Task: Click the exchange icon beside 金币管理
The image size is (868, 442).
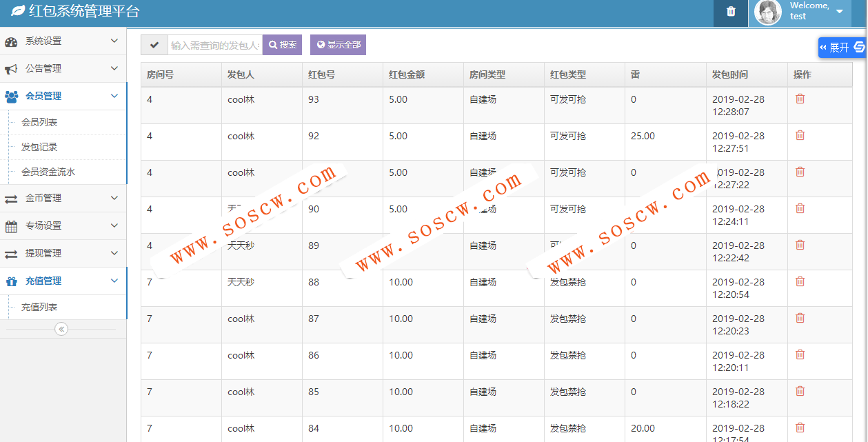Action: click(11, 199)
